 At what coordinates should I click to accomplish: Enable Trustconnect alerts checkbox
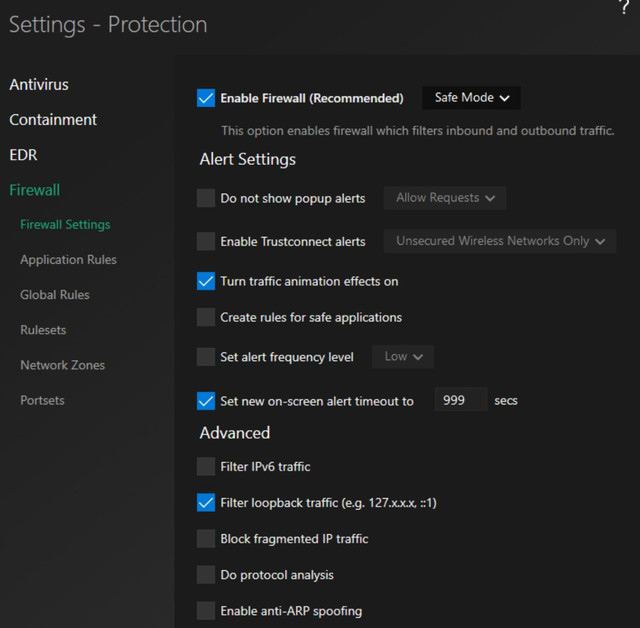pyautogui.click(x=206, y=241)
